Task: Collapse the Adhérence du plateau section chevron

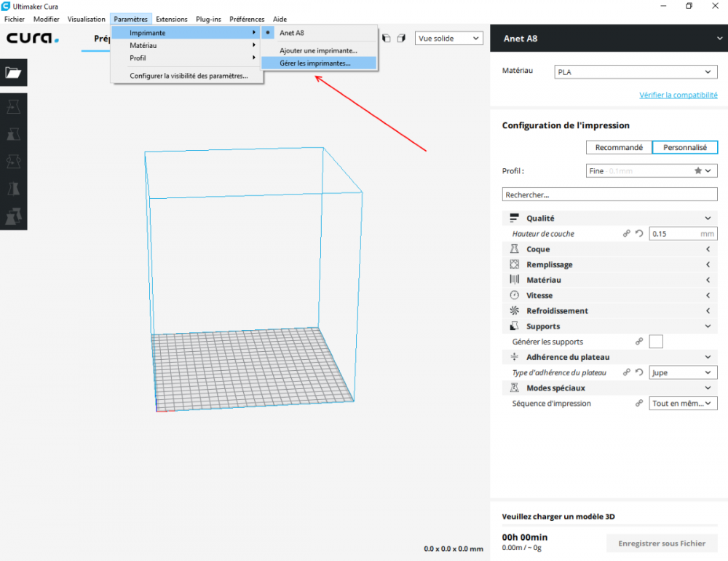Action: click(708, 357)
